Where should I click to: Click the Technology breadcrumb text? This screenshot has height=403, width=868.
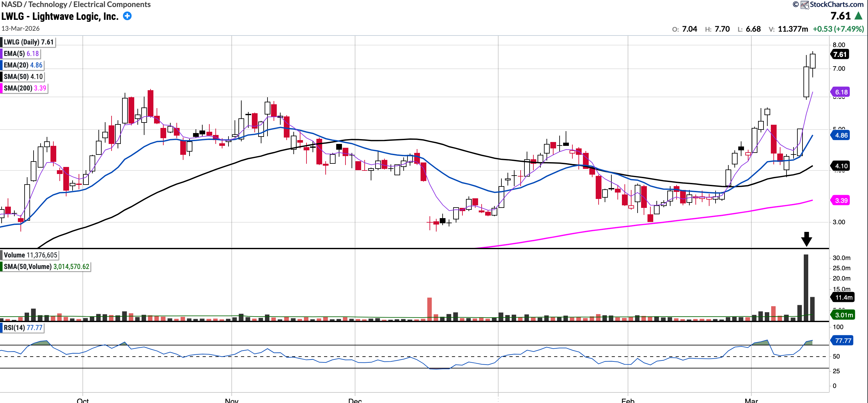coord(48,4)
